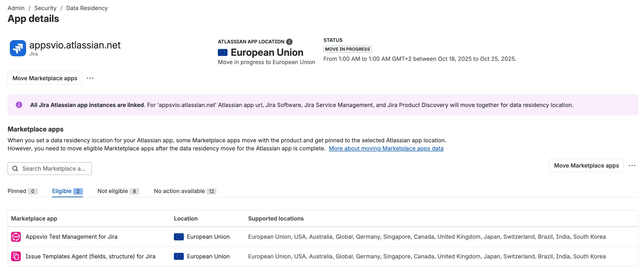The height and width of the screenshot is (271, 644).
Task: Navigate to Security via breadcrumb
Action: click(x=45, y=8)
